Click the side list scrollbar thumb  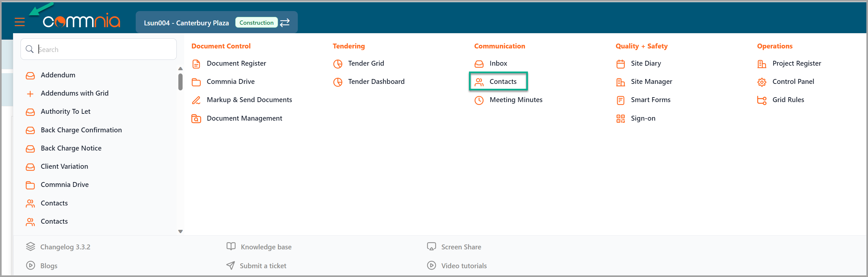[180, 82]
